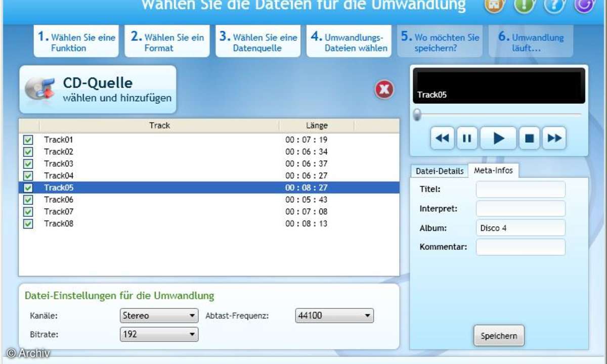Expand the Abtast-Frequenz 44100 dropdown
The image size is (607, 364).
tap(334, 316)
